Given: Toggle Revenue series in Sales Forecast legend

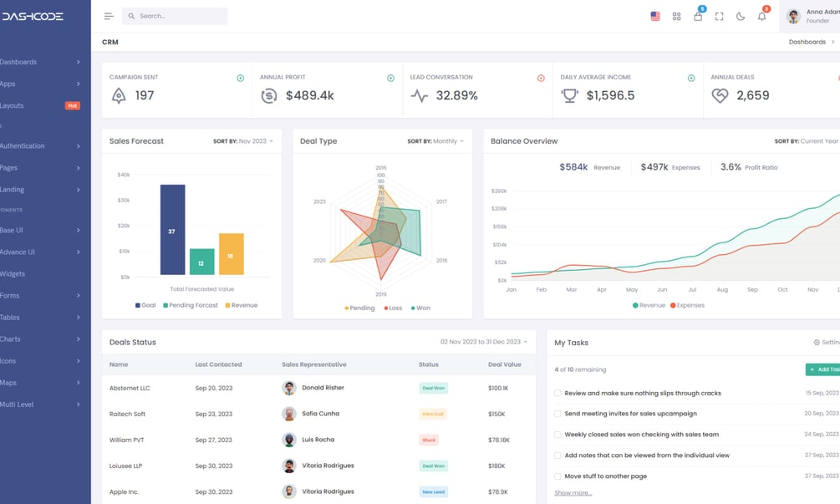Looking at the screenshot, I should 242,305.
